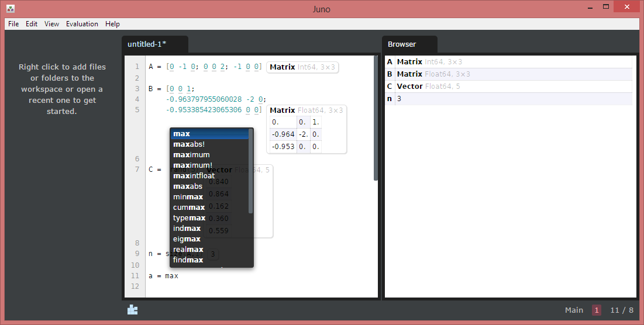This screenshot has height=325, width=644.
Task: Open the View menu
Action: 51,24
